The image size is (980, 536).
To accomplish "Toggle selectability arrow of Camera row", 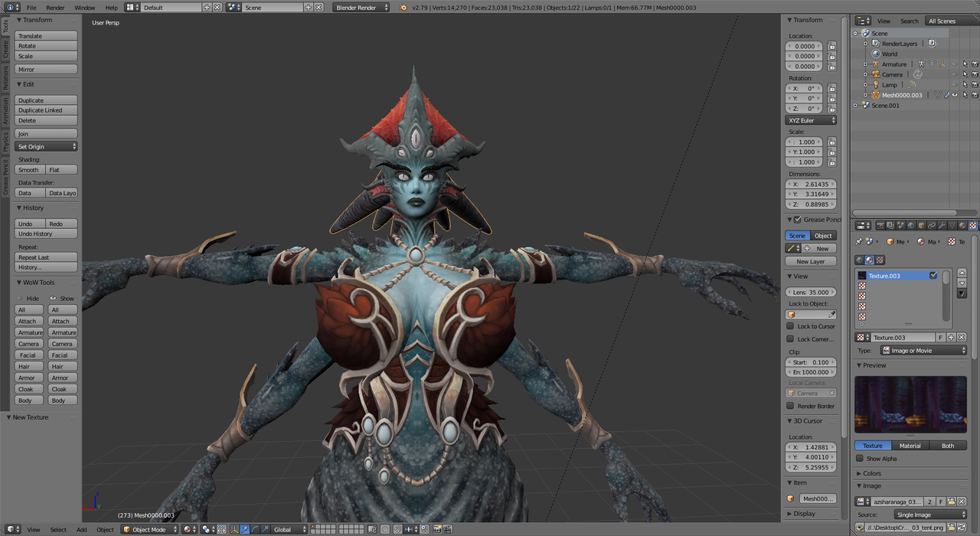I will (965, 74).
